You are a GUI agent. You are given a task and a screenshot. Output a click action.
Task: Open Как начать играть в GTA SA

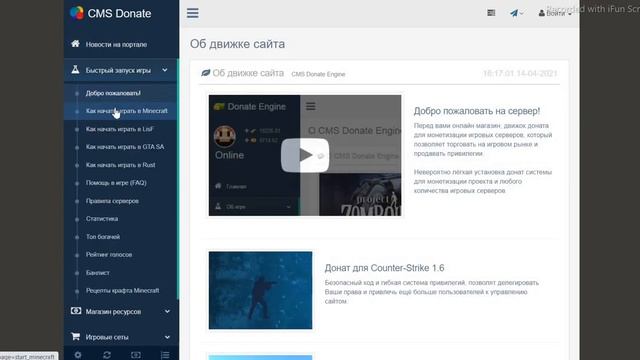125,147
